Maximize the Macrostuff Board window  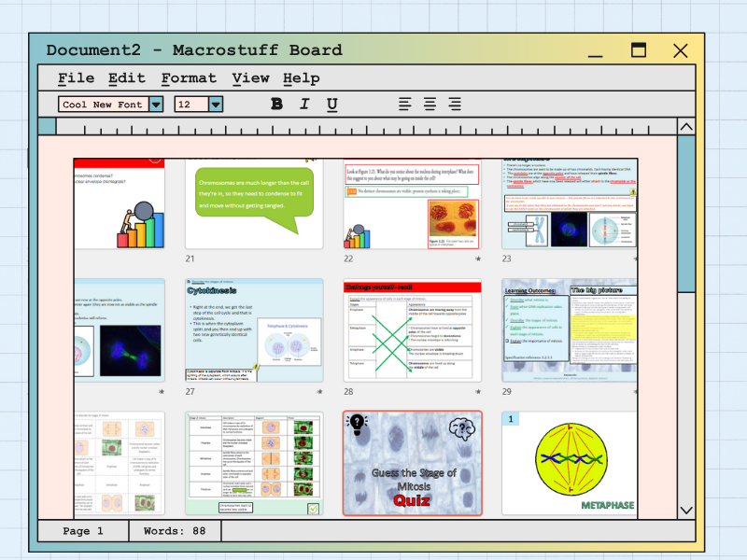639,50
